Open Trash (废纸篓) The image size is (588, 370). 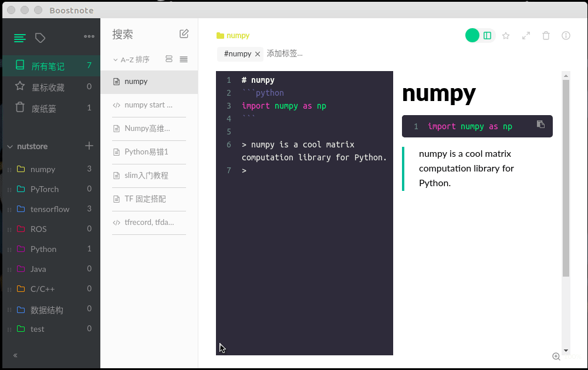coord(52,108)
